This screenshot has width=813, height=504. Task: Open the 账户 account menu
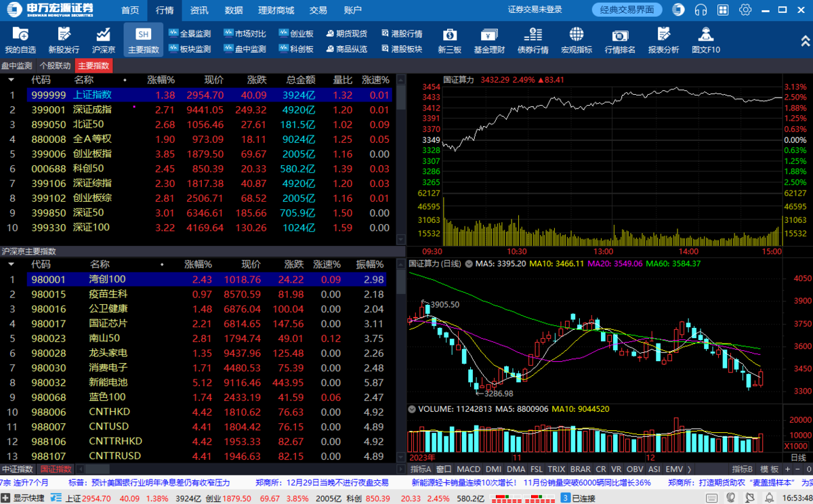point(352,10)
